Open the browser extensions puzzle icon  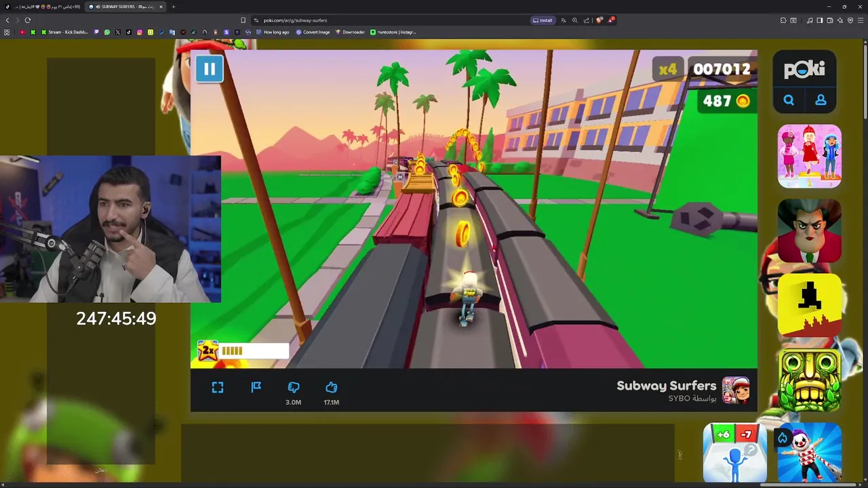783,20
